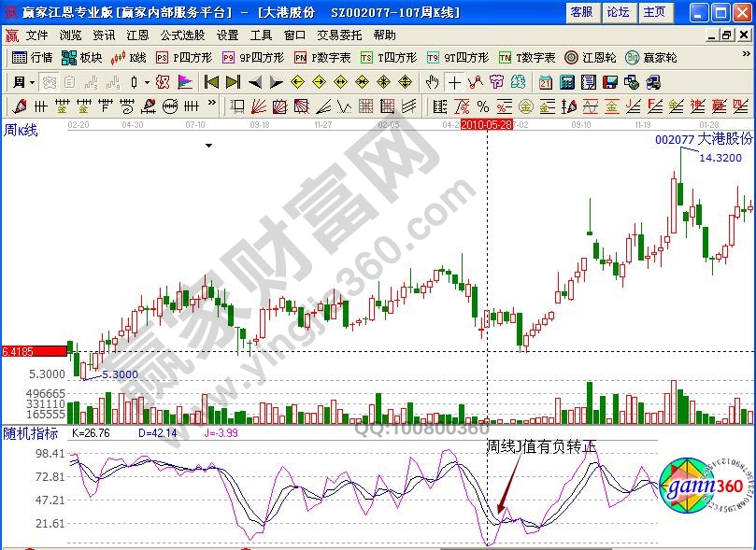Screen dimensions: 756x550
Task: Jump to first bar arrow icon
Action: 211,82
